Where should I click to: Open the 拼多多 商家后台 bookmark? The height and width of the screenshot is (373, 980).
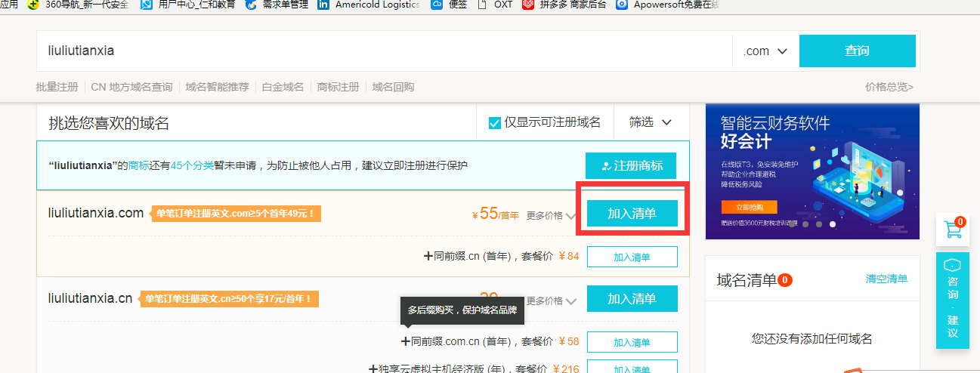click(564, 5)
